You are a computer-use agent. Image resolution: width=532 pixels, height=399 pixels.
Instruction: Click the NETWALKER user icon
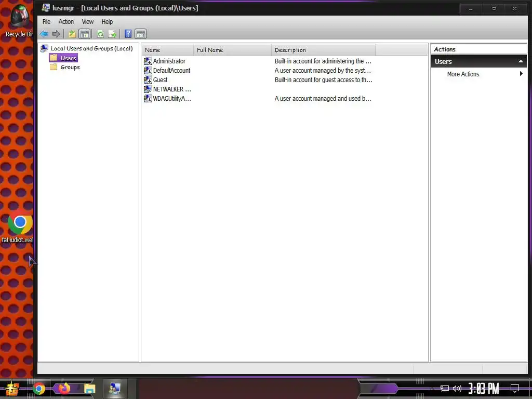coord(148,89)
